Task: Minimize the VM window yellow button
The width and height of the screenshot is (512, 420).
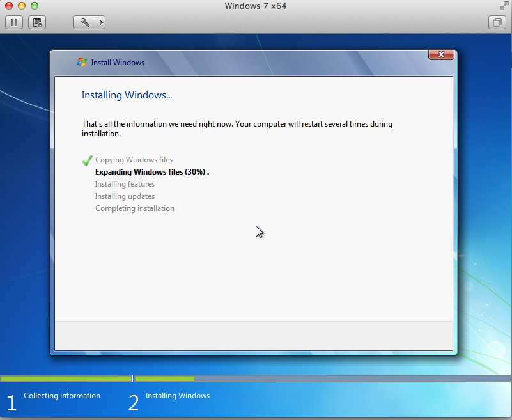Action: [22, 6]
